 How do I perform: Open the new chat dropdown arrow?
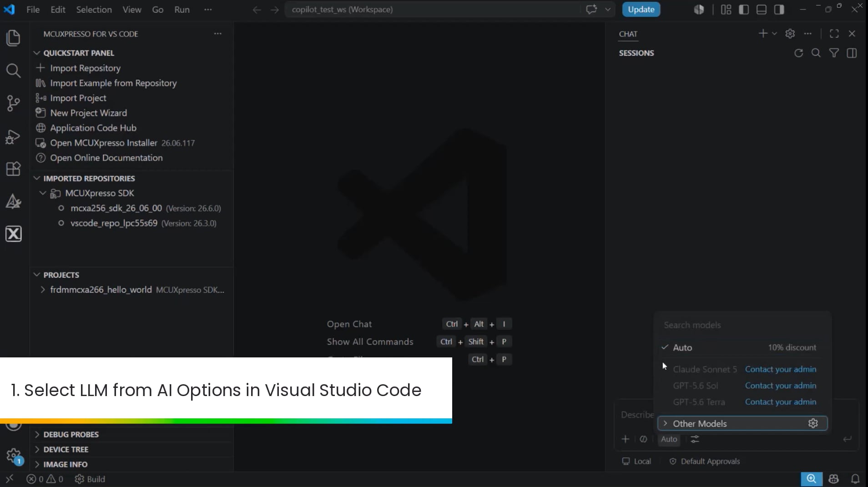coord(774,34)
